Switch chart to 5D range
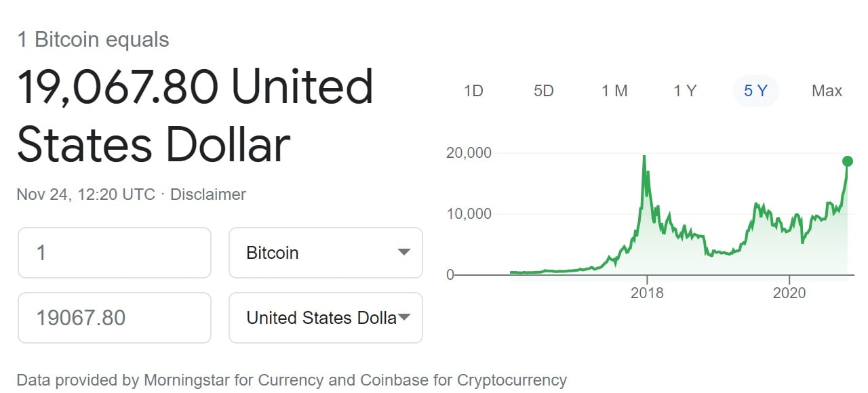The height and width of the screenshot is (393, 868). (544, 91)
